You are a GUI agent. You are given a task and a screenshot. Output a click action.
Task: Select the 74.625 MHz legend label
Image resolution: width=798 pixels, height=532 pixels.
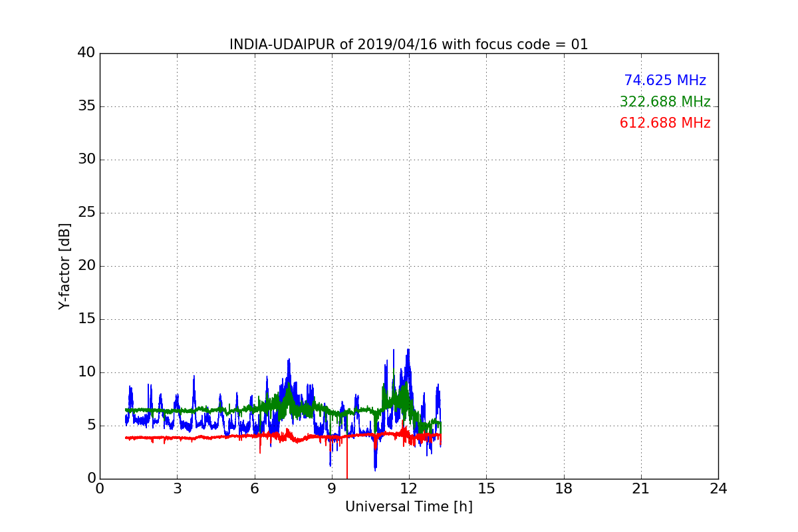point(665,80)
